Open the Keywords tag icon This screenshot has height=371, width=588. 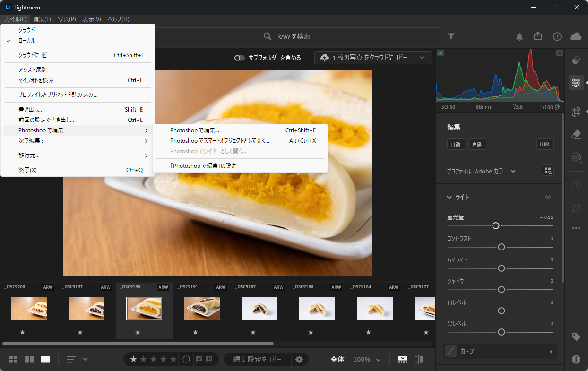(x=576, y=337)
